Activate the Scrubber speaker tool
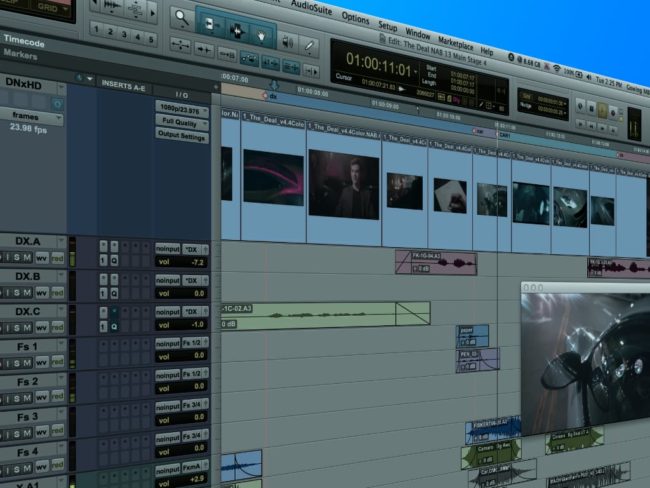Screen dimensions: 650x488 pyautogui.click(x=287, y=42)
